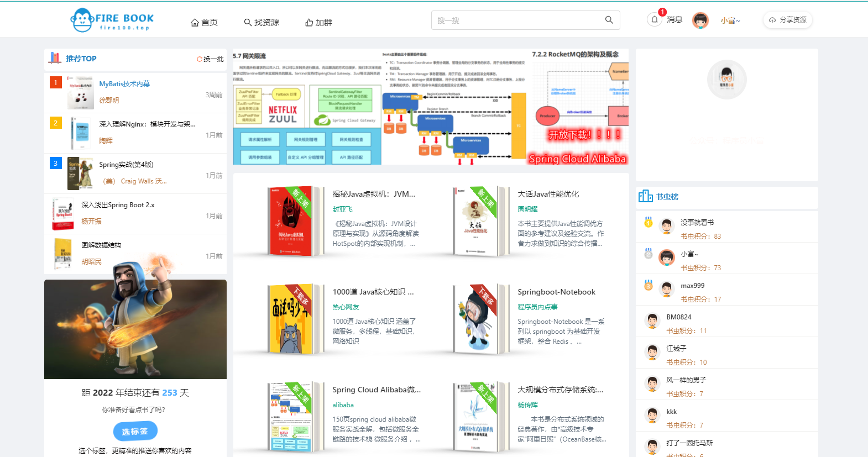
Task: Click the 推荐TOP chart icon
Action: [x=55, y=57]
